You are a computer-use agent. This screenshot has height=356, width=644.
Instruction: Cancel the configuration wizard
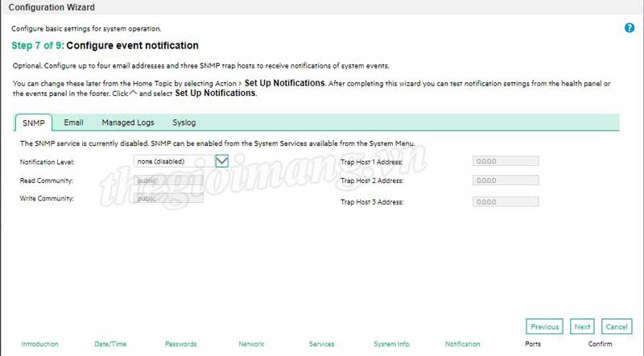[x=617, y=327]
